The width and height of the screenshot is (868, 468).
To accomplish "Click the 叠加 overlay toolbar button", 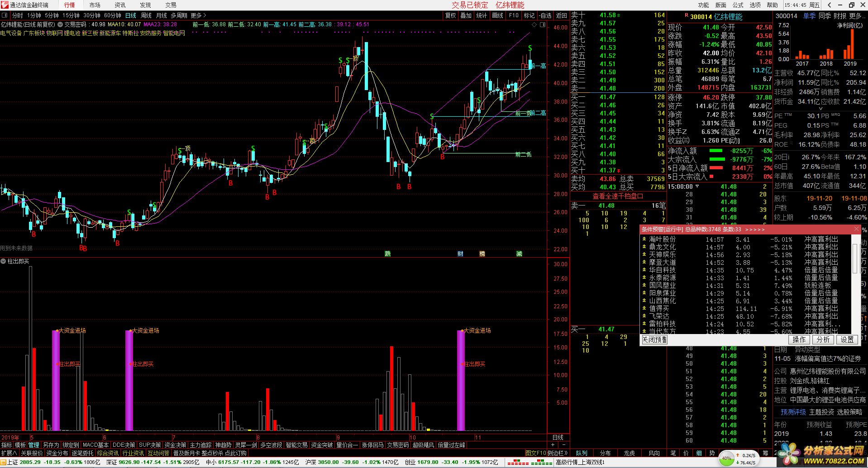I will (x=466, y=15).
